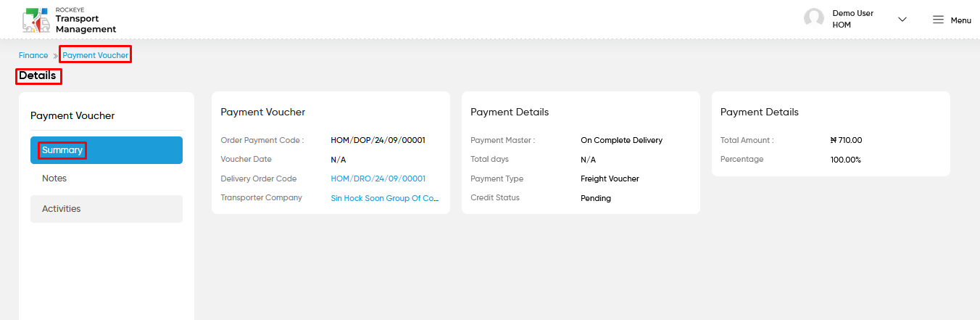Screen dimensions: 980x320
Task: Open the Payment Voucher breadcrumb link
Action: (x=96, y=55)
